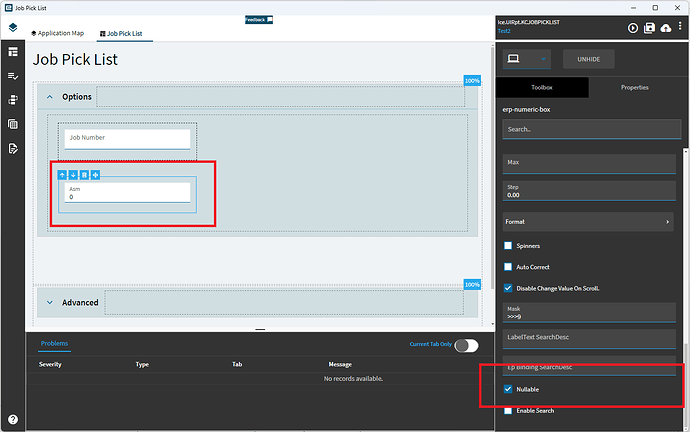Click the Test2 layer link
The image size is (690, 432).
(504, 31)
